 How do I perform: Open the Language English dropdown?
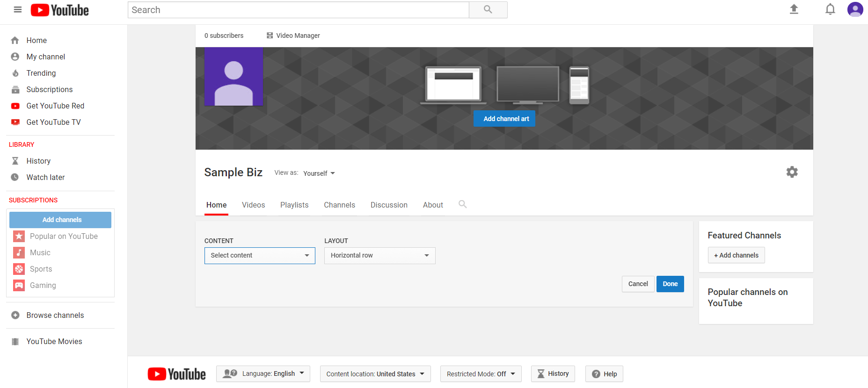coord(263,374)
